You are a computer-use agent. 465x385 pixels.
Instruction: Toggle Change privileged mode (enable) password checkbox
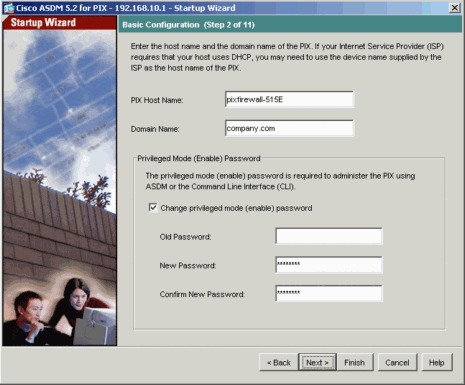coord(153,208)
